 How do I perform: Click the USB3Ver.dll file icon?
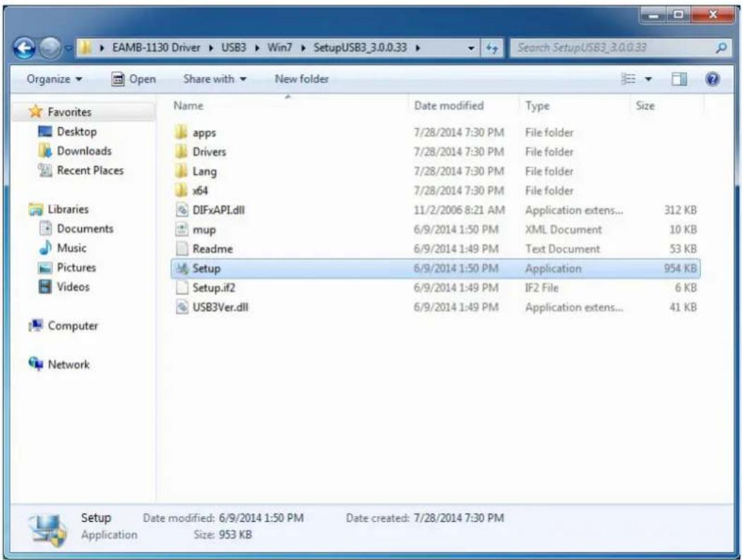181,306
